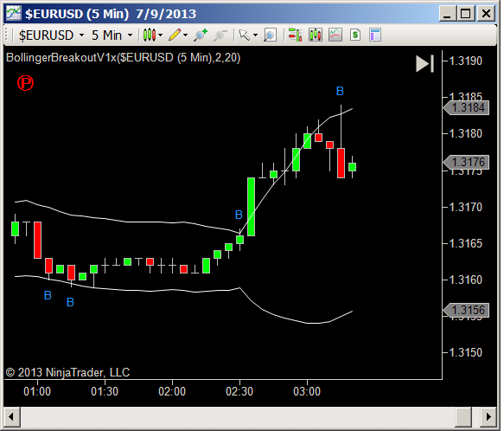Click the 1.3184 price marker
504x431 pixels.
coord(466,107)
